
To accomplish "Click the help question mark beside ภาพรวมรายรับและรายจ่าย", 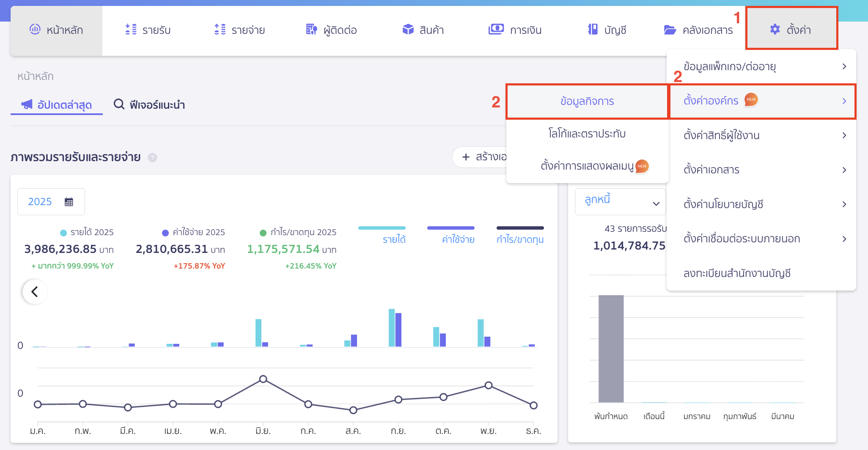I will pyautogui.click(x=152, y=157).
